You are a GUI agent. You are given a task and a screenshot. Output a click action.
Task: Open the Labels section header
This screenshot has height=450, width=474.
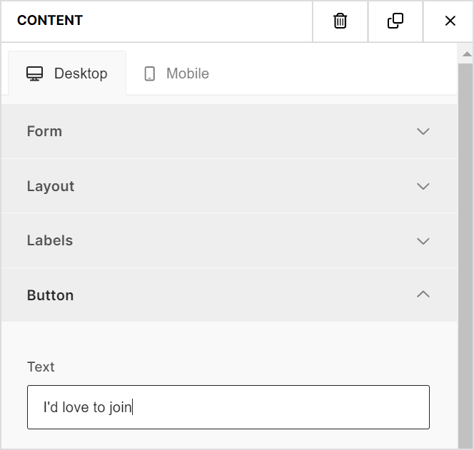pyautogui.click(x=229, y=240)
